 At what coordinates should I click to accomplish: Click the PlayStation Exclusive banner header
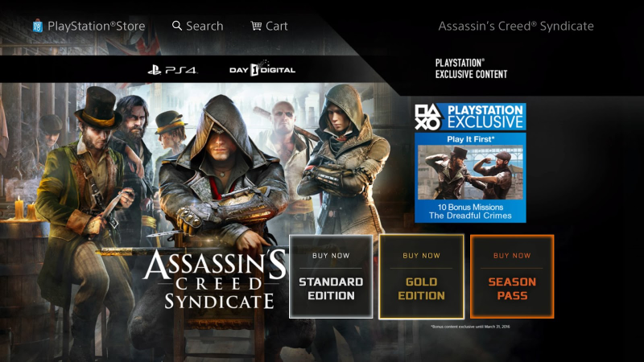pyautogui.click(x=470, y=117)
